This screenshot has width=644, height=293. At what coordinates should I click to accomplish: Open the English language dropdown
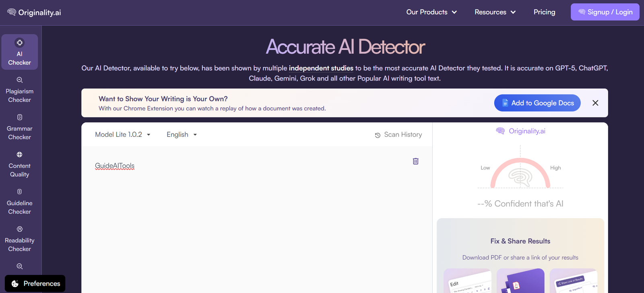pos(182,134)
